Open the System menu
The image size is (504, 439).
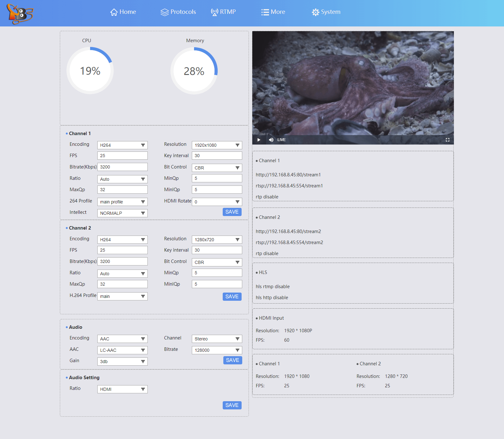point(326,12)
